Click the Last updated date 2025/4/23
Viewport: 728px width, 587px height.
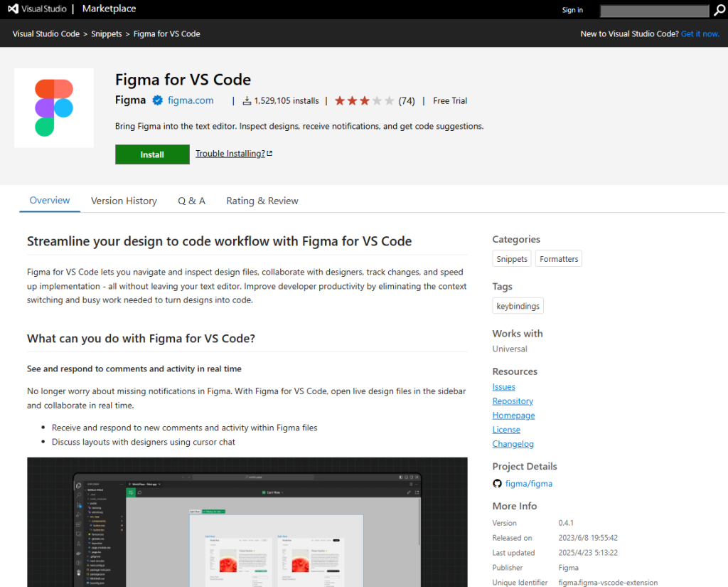tap(588, 553)
